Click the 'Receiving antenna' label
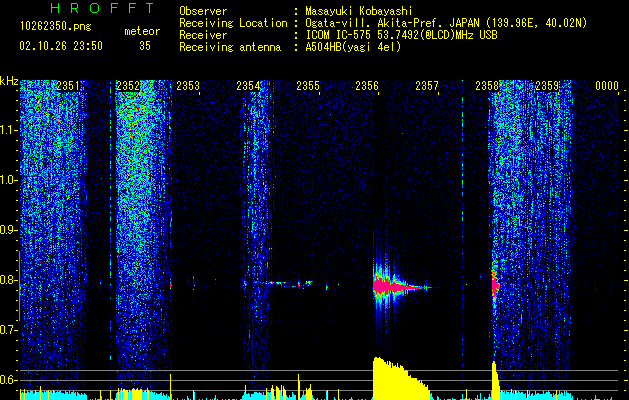 230,47
